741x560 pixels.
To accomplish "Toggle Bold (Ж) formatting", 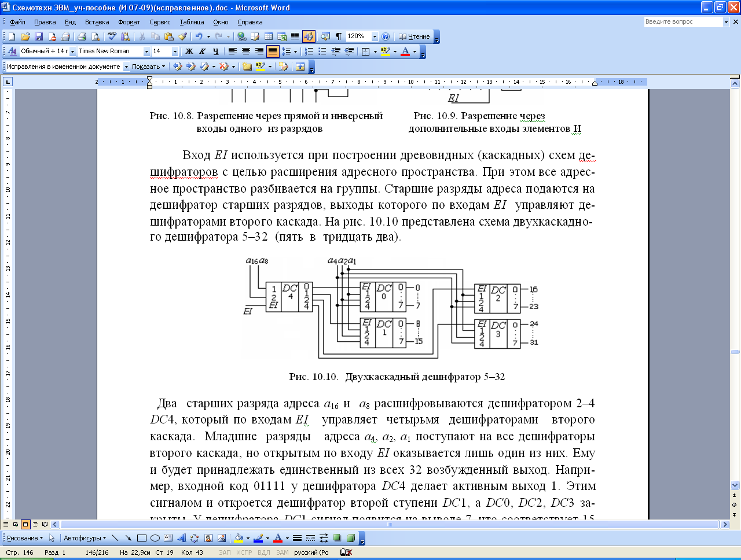I will [x=189, y=51].
